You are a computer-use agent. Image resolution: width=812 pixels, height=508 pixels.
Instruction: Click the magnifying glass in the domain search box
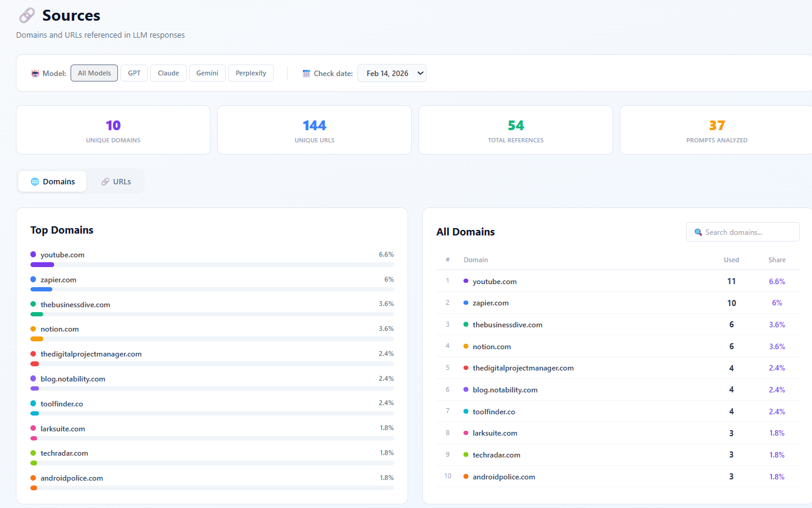[698, 232]
